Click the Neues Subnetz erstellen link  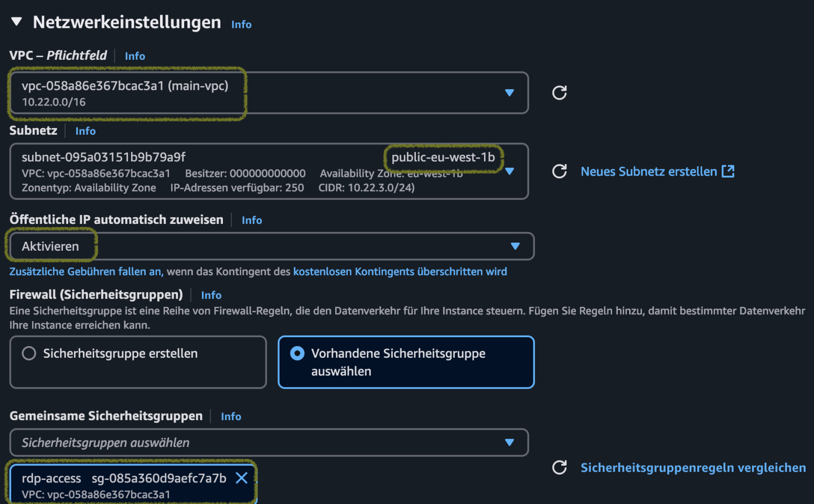649,171
